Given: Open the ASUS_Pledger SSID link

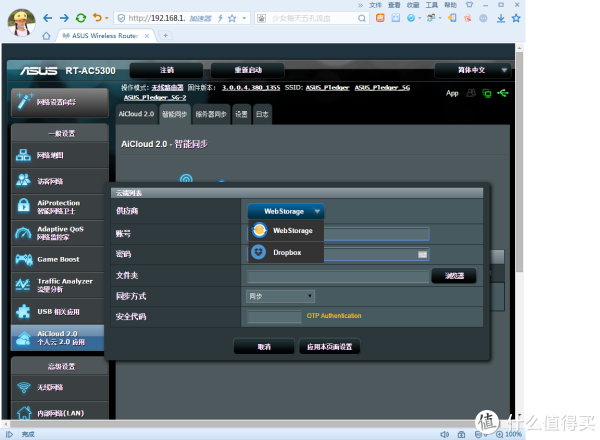Looking at the screenshot, I should tap(327, 88).
